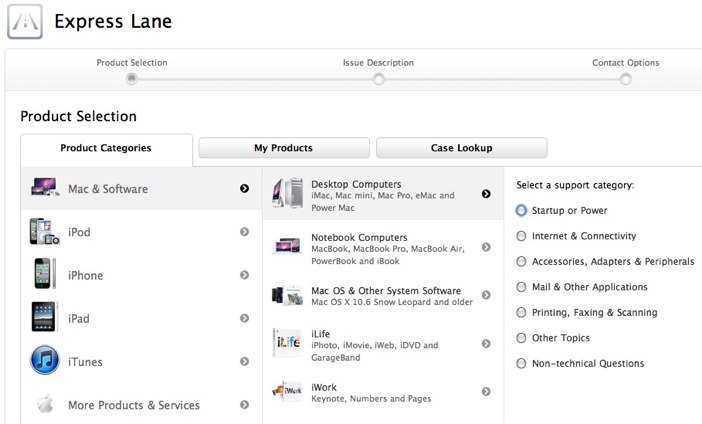The height and width of the screenshot is (424, 702).
Task: Select Printing, Faxing & Scanning radio button
Action: tap(521, 313)
